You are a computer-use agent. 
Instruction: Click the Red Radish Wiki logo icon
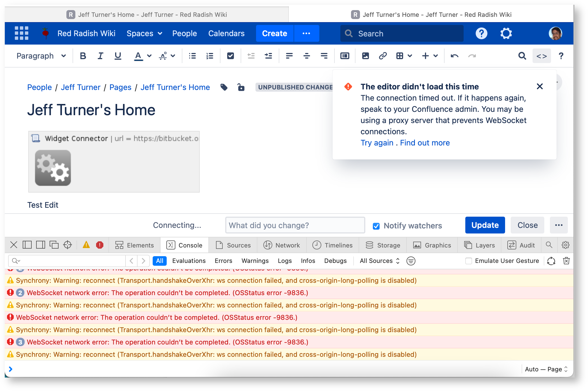click(x=45, y=33)
